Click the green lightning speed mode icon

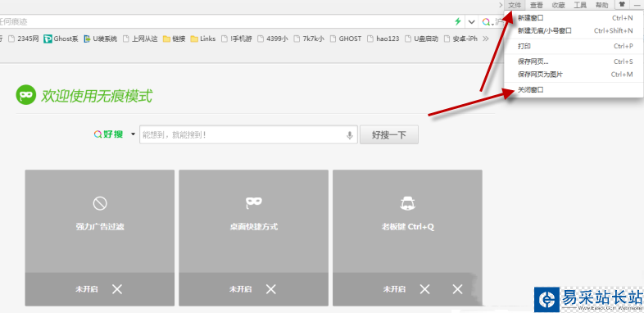458,22
